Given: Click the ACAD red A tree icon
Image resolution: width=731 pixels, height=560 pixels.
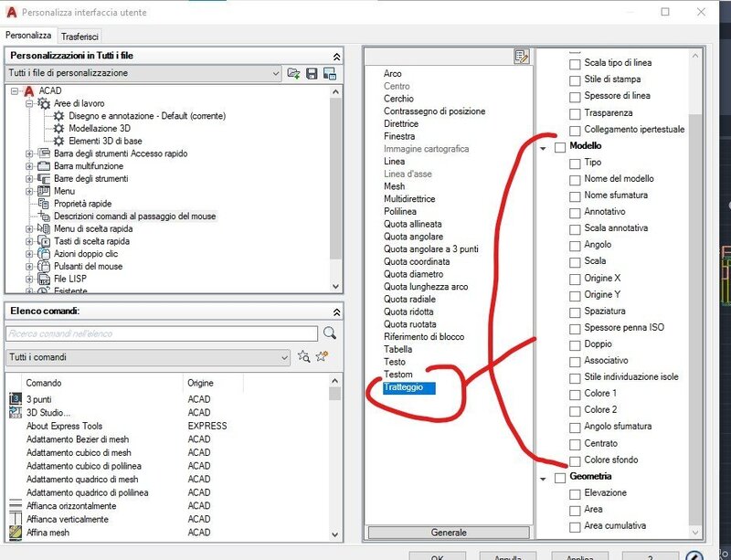Looking at the screenshot, I should [29, 91].
